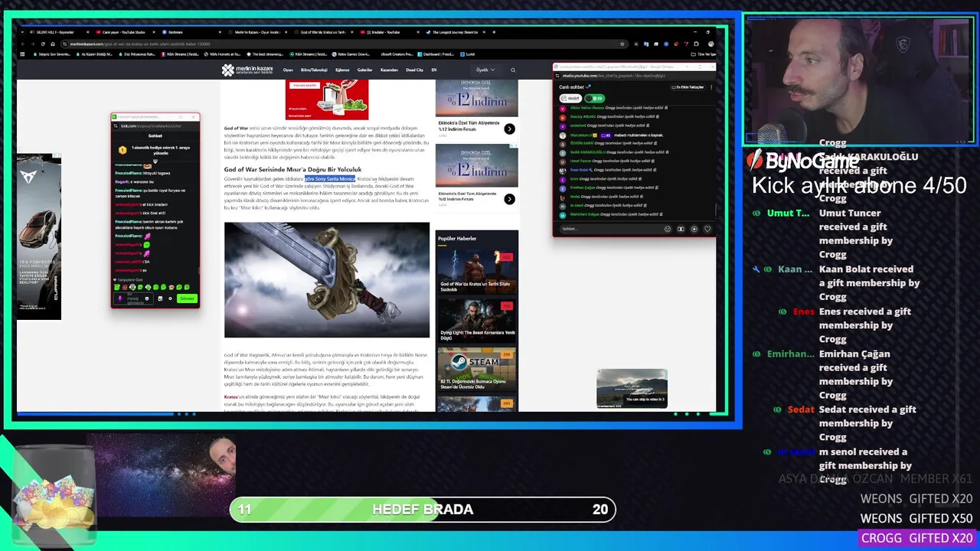Open the Ubisoft Creators bookmark
Image resolution: width=980 pixels, height=551 pixels.
pyautogui.click(x=397, y=54)
